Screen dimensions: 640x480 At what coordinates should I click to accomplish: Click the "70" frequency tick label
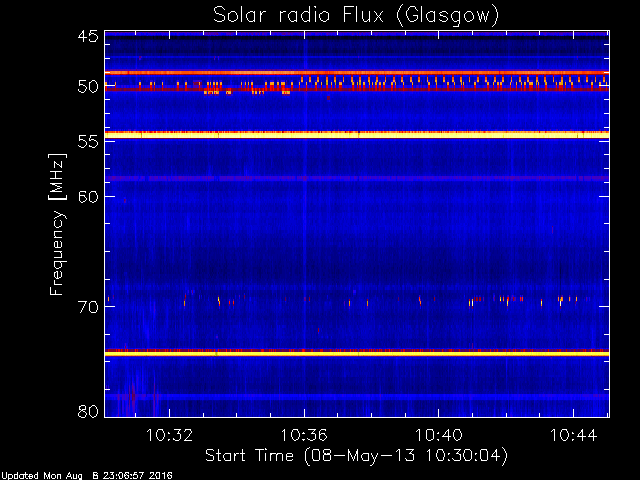[88, 307]
